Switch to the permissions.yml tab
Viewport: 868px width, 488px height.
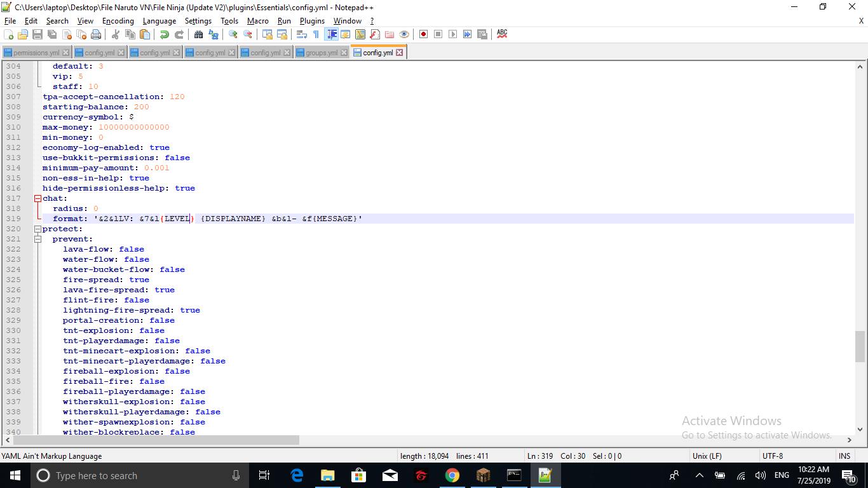tap(36, 53)
